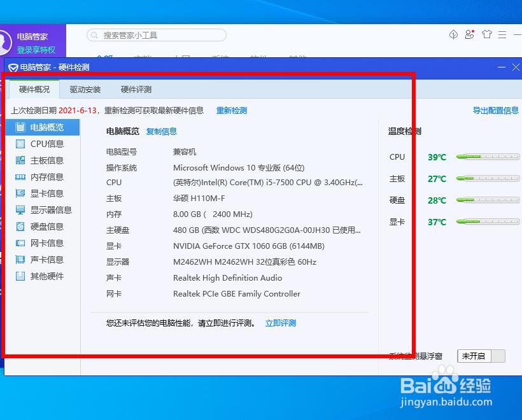The image size is (522, 420).
Task: Click the 37℃ graphics temperature value
Action: click(437, 222)
